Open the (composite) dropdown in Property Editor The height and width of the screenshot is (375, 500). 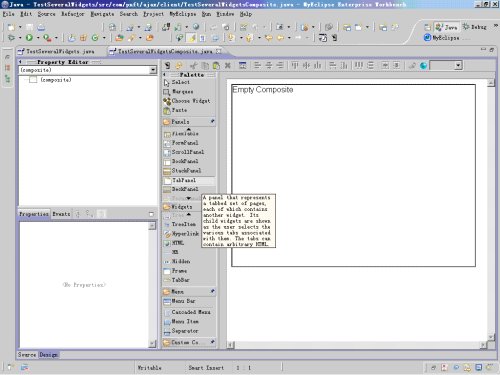coord(153,70)
